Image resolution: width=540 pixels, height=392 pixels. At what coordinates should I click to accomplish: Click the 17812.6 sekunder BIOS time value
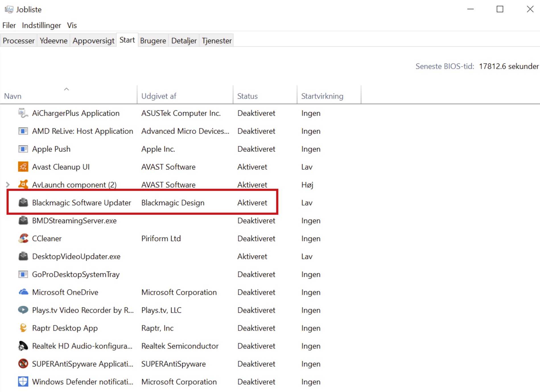(x=509, y=66)
